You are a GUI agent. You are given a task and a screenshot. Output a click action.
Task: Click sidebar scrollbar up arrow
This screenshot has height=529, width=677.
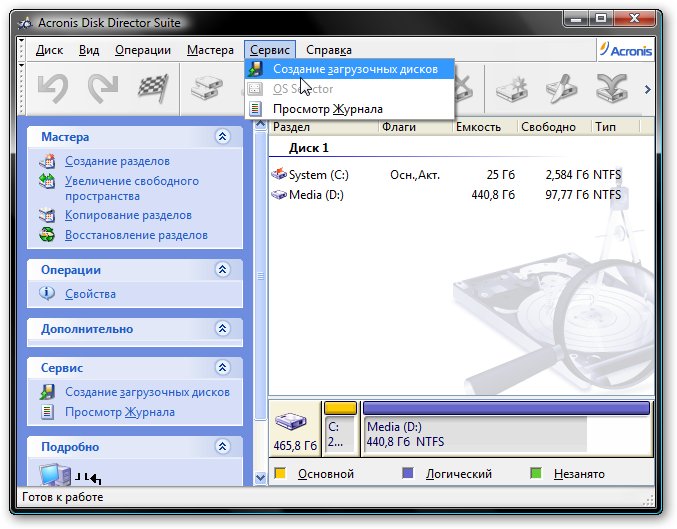pos(260,125)
